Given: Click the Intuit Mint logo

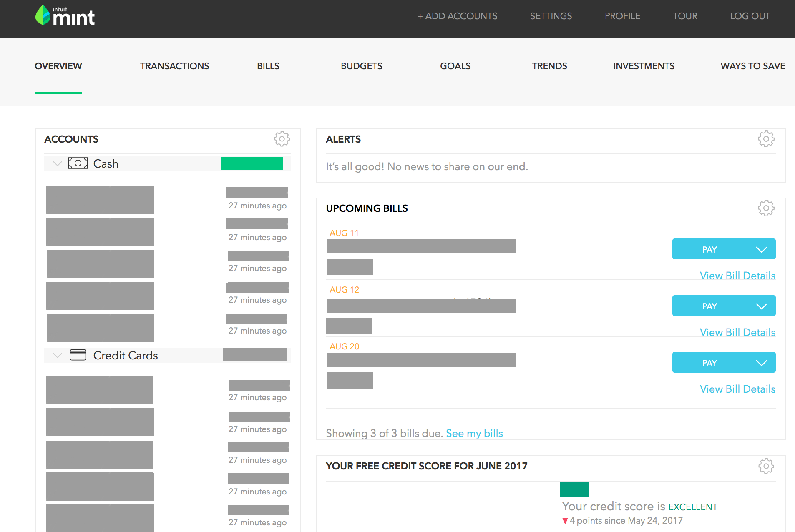Looking at the screenshot, I should point(65,16).
